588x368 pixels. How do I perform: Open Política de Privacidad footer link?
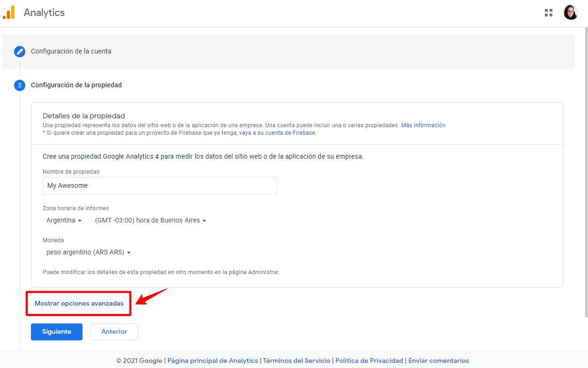point(369,360)
